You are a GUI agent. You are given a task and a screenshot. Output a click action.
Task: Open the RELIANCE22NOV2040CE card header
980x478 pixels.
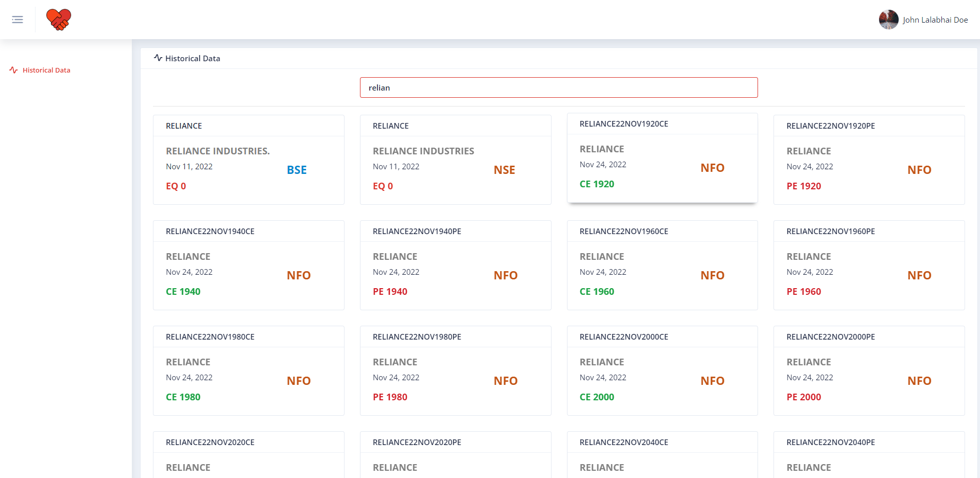662,442
